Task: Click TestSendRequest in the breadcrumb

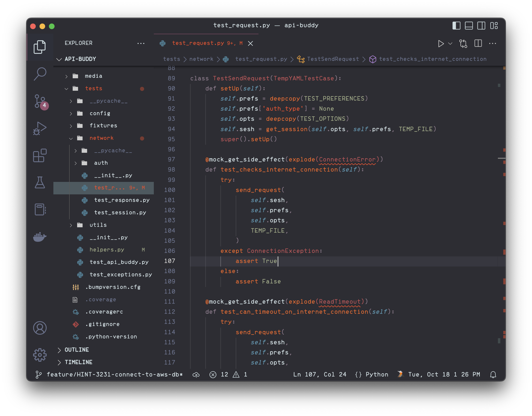Action: tap(333, 59)
